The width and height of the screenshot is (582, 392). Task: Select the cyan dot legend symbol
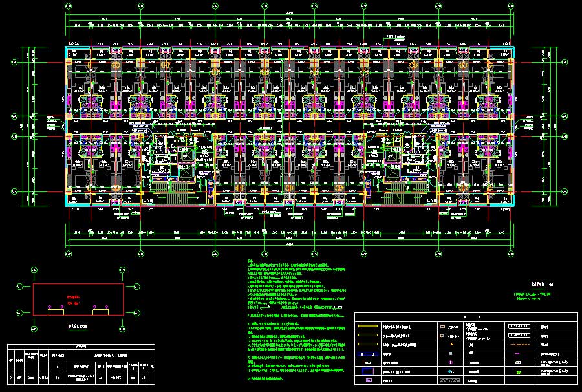(449, 371)
